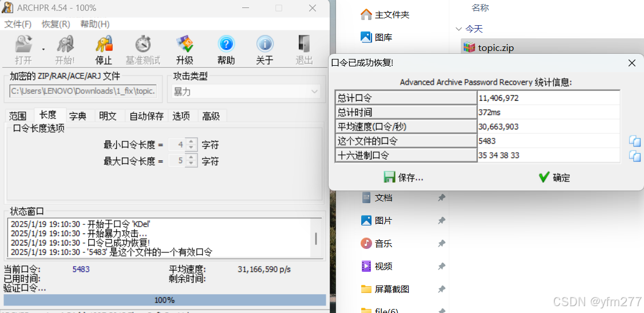The height and width of the screenshot is (313, 644).
Task: Open 主文件夹 in Explorer sidebar
Action: tap(385, 15)
